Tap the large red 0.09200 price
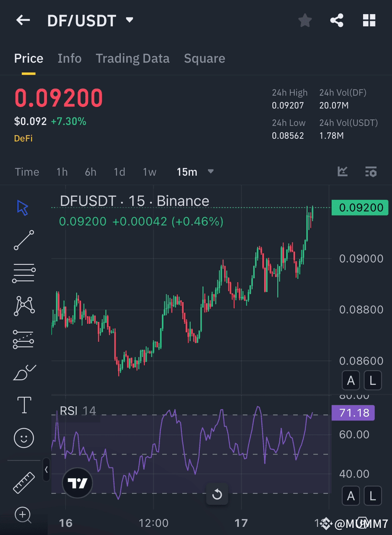This screenshot has width=392, height=535. [x=58, y=98]
